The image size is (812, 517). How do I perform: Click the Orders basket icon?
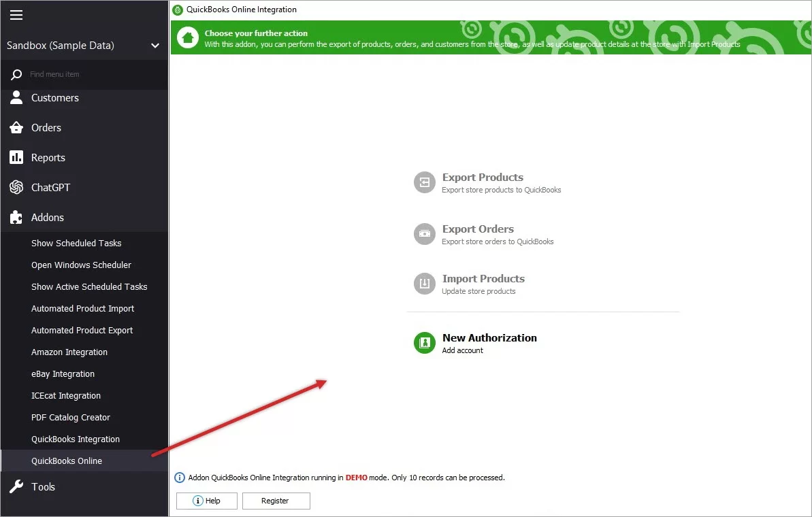coord(16,127)
